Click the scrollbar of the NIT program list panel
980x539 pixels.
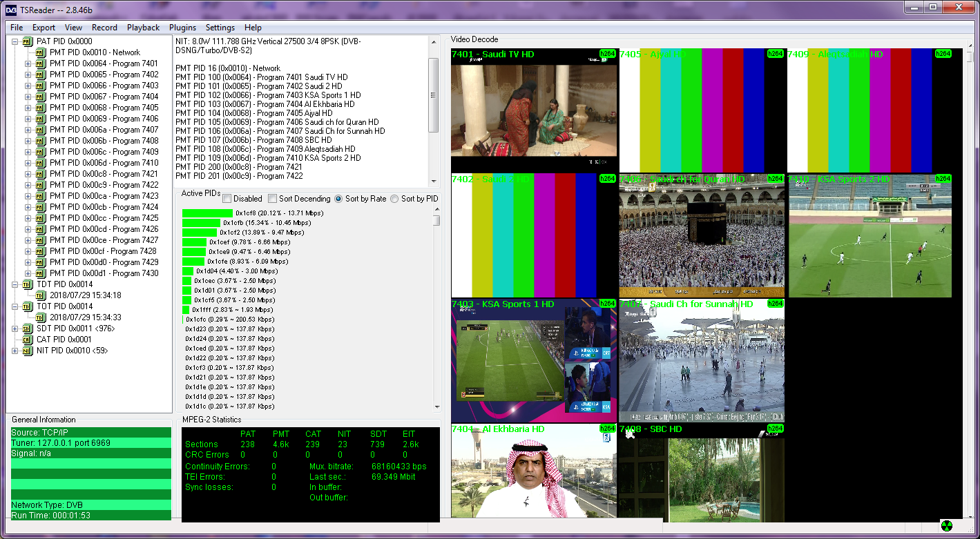tap(434, 112)
